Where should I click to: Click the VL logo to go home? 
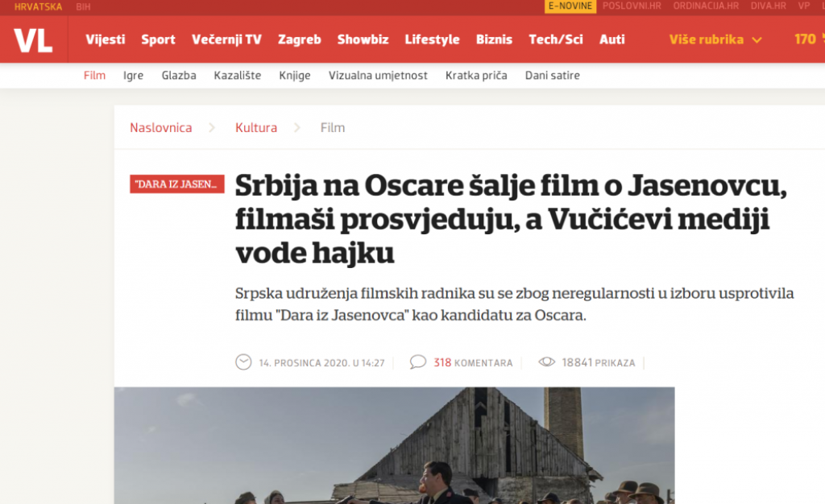click(34, 39)
